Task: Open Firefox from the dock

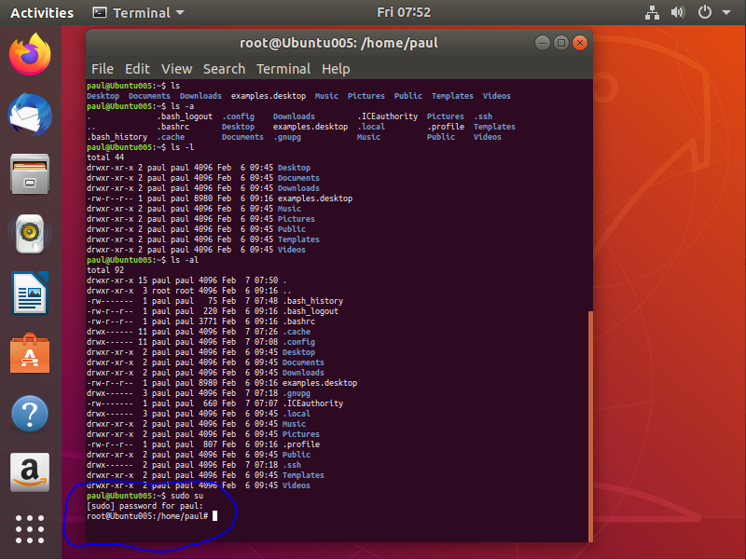Action: coord(30,54)
